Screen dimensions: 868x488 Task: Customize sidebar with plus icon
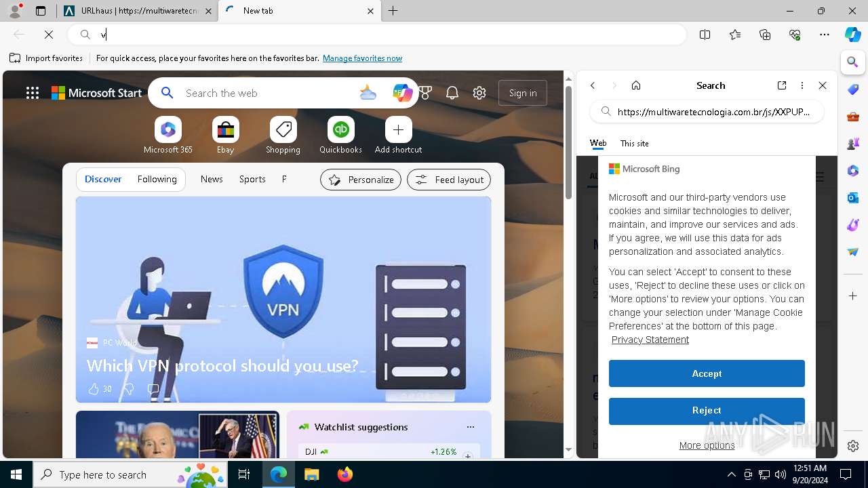click(853, 296)
